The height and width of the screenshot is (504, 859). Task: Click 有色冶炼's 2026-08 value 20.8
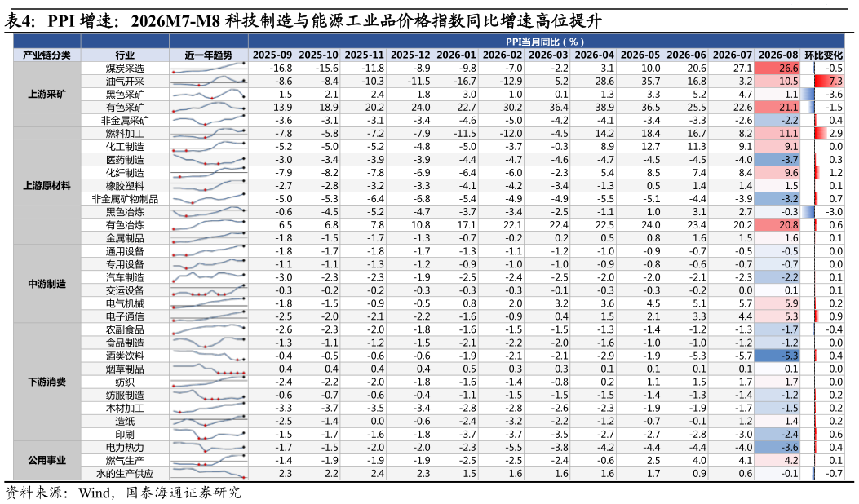(x=788, y=225)
